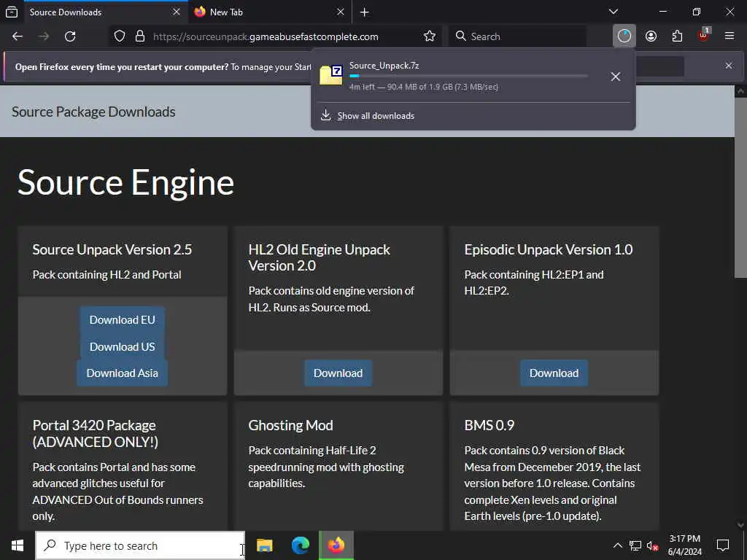The height and width of the screenshot is (560, 747).
Task: Click the page vertical scrollbar thumb
Action: [740, 187]
